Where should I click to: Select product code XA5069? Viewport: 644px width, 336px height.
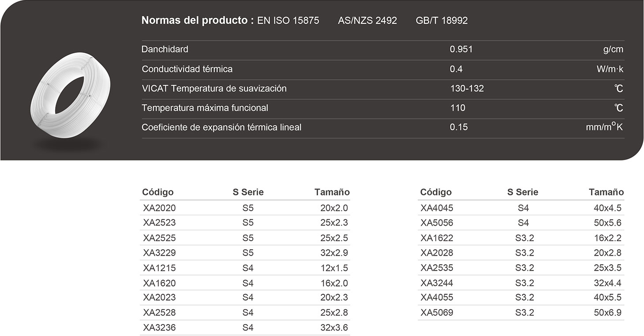pos(437,313)
